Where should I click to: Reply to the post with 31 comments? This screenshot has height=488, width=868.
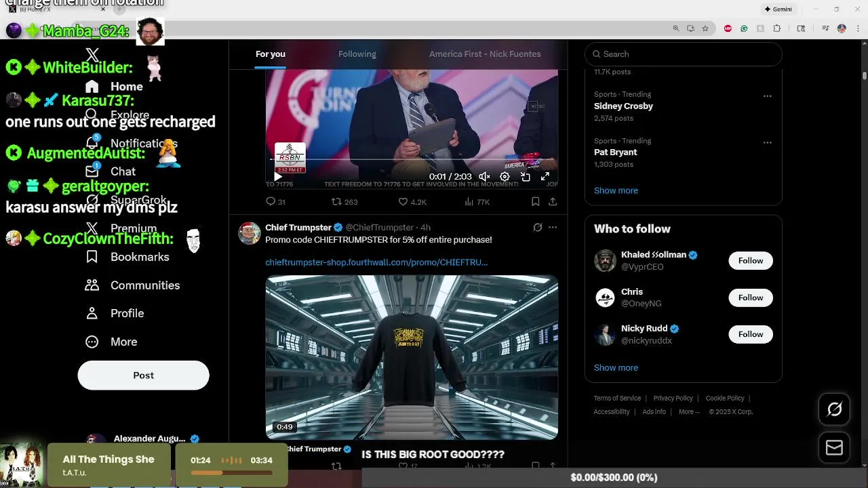(275, 202)
